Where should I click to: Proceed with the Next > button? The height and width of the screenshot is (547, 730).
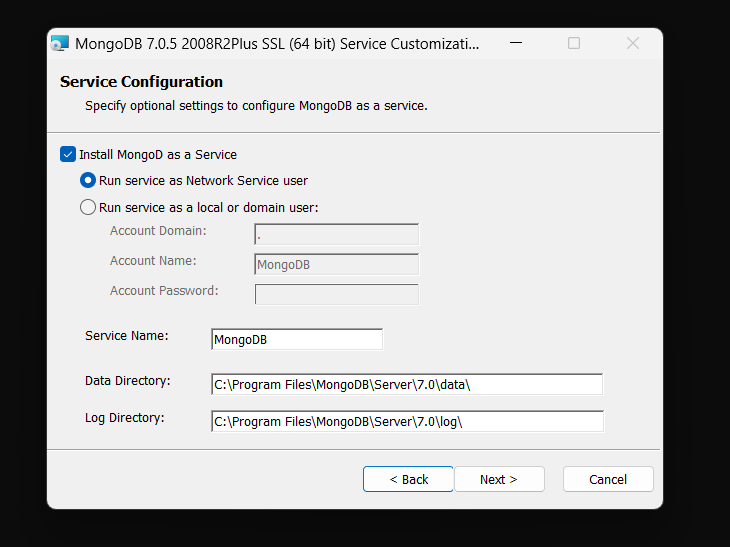click(x=499, y=479)
